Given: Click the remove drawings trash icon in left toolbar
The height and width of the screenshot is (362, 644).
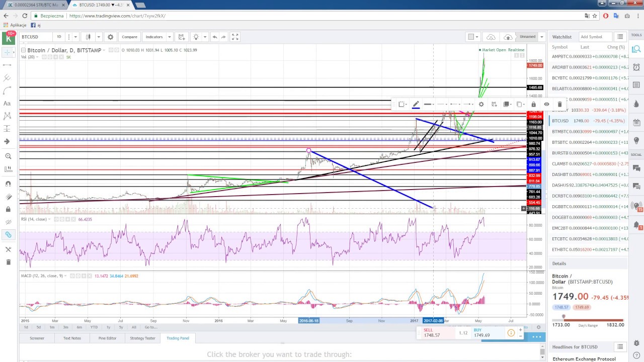Looking at the screenshot, I should [8, 262].
